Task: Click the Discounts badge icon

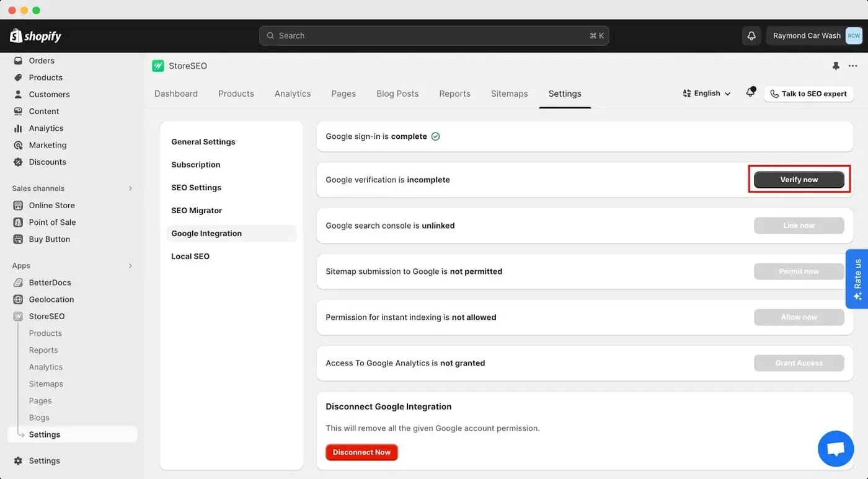Action: [x=18, y=162]
